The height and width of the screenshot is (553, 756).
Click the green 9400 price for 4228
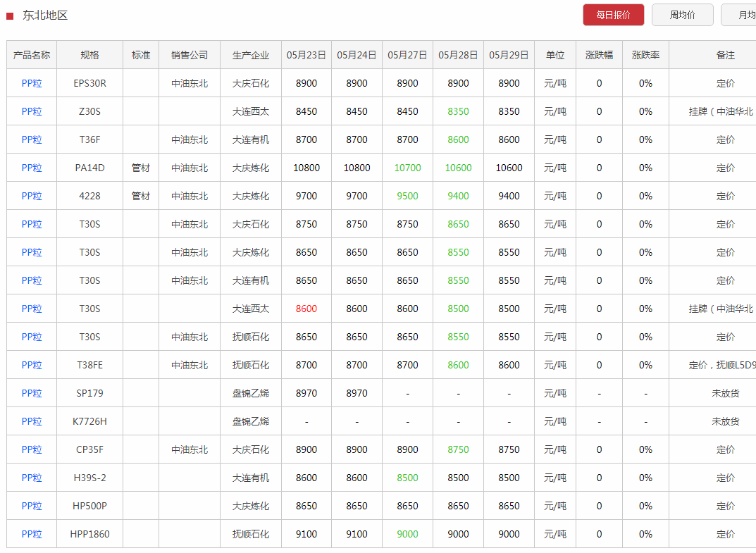tap(458, 197)
